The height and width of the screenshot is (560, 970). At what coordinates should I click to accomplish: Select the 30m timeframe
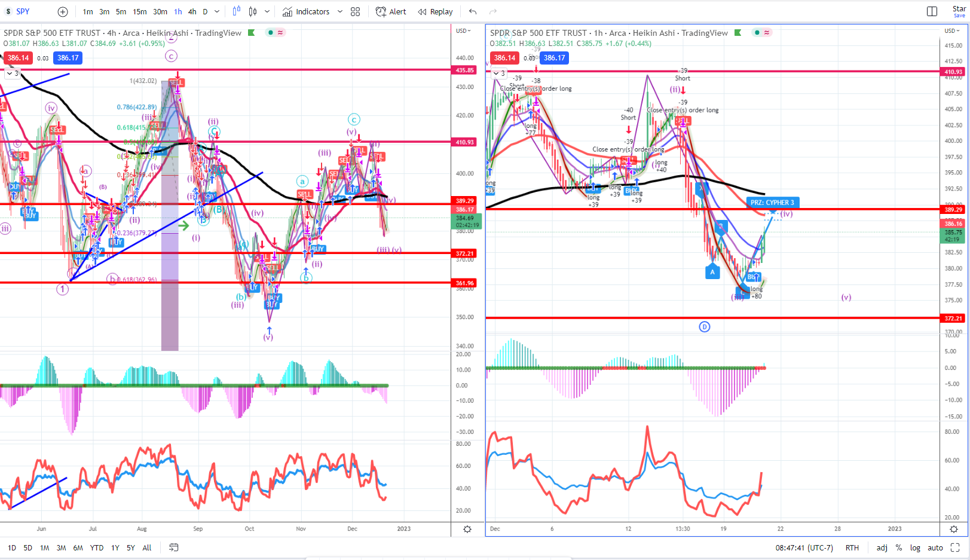(x=160, y=11)
